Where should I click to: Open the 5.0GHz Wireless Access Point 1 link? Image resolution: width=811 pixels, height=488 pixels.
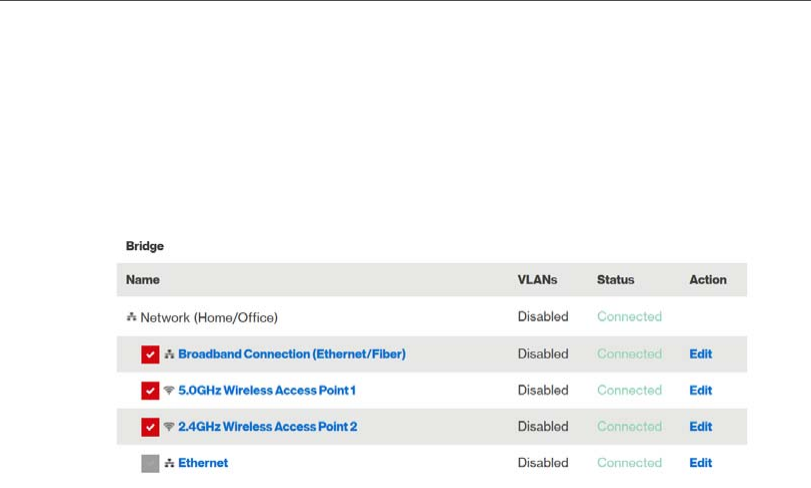click(266, 390)
